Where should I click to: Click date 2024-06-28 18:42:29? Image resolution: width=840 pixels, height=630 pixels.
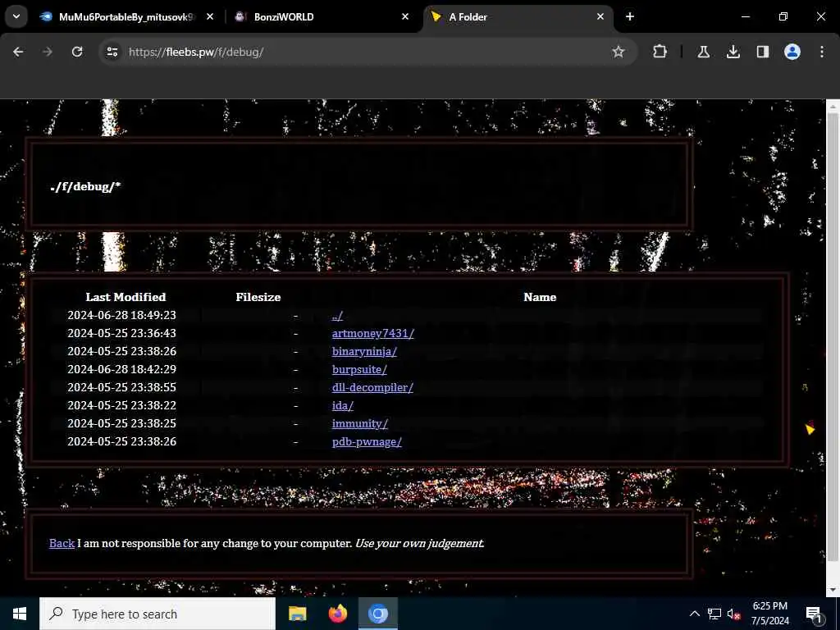point(121,369)
